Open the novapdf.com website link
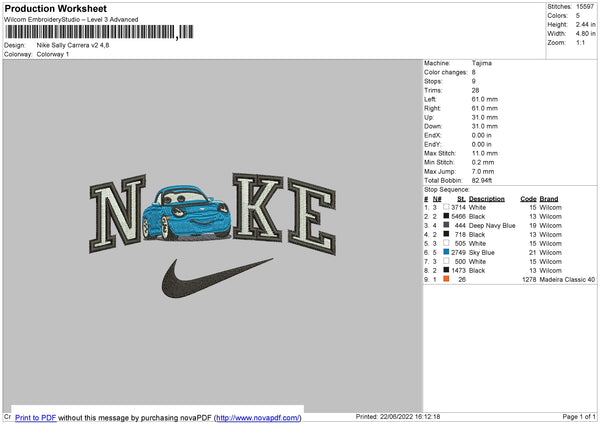This screenshot has height=424, width=600. pos(258,417)
